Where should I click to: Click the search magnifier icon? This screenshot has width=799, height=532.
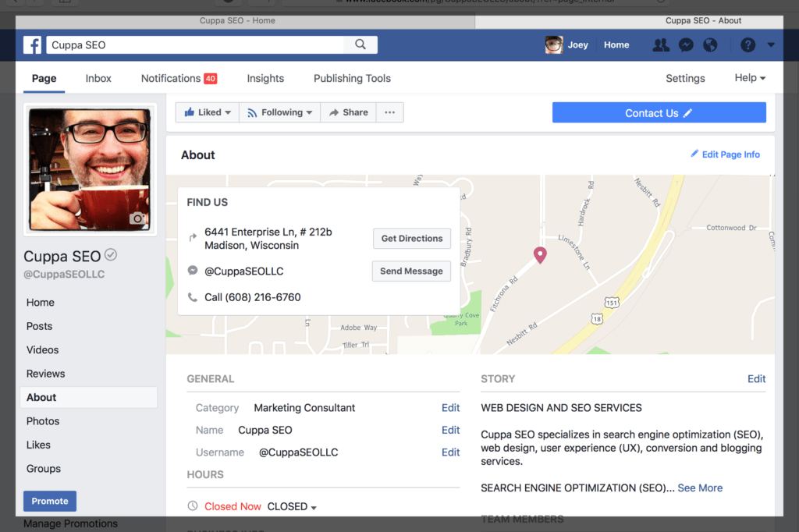[360, 44]
